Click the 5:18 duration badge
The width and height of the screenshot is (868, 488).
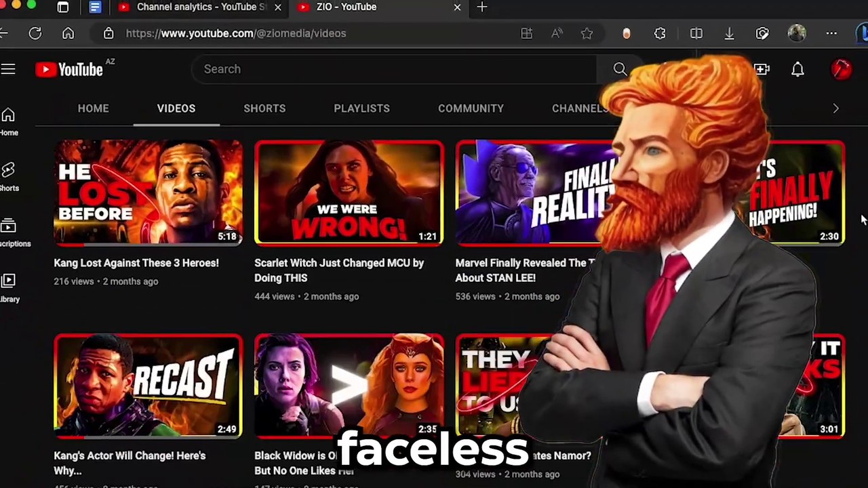coord(227,237)
